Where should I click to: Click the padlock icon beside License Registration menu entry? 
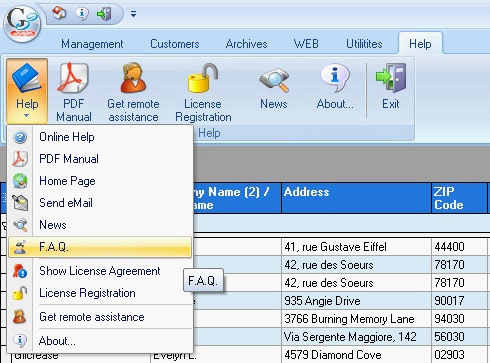(x=20, y=293)
